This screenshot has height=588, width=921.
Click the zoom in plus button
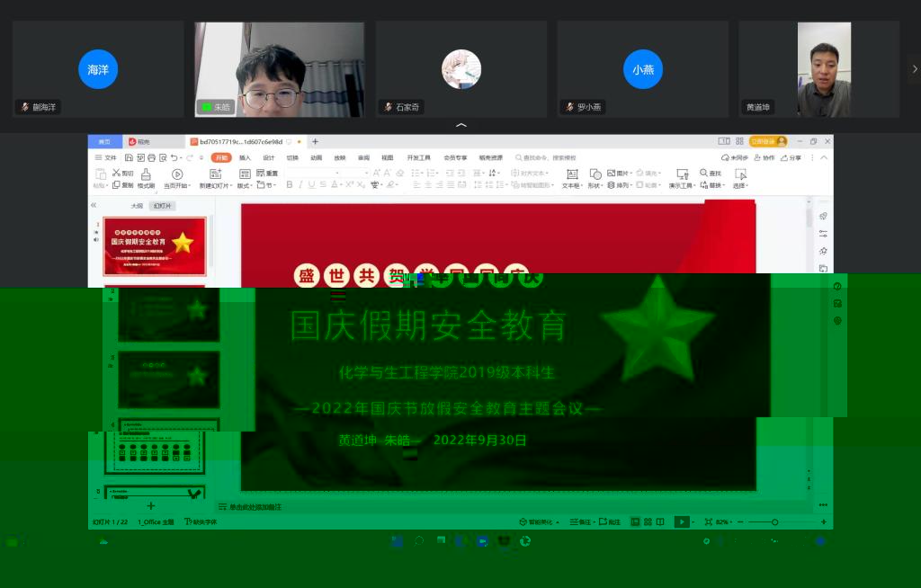pos(824,521)
